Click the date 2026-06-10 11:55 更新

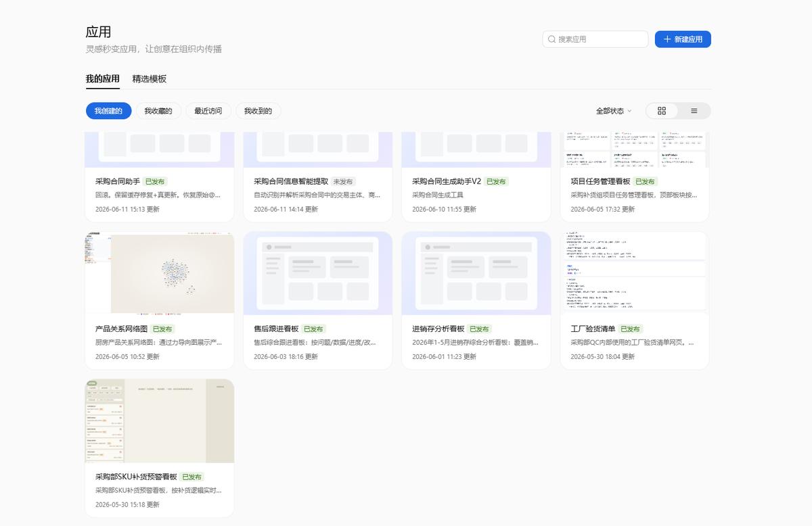tap(444, 210)
